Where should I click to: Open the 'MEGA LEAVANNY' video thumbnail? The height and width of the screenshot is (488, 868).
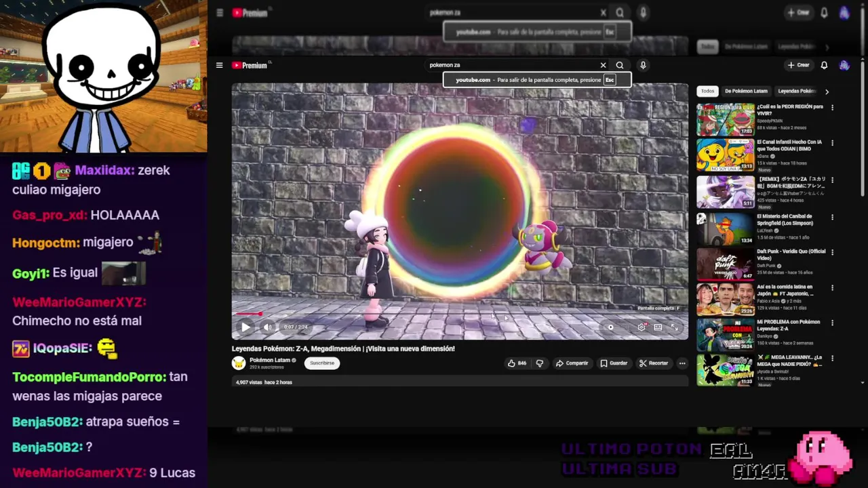coord(726,369)
